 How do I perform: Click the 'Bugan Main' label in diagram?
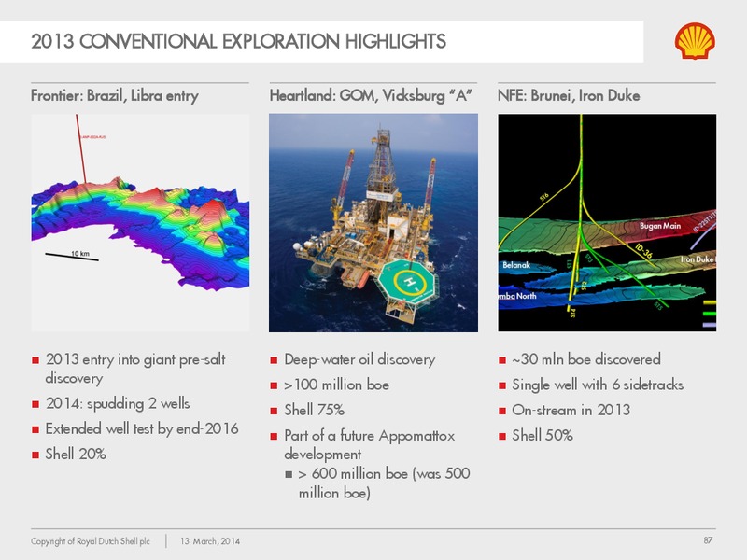[x=660, y=226]
